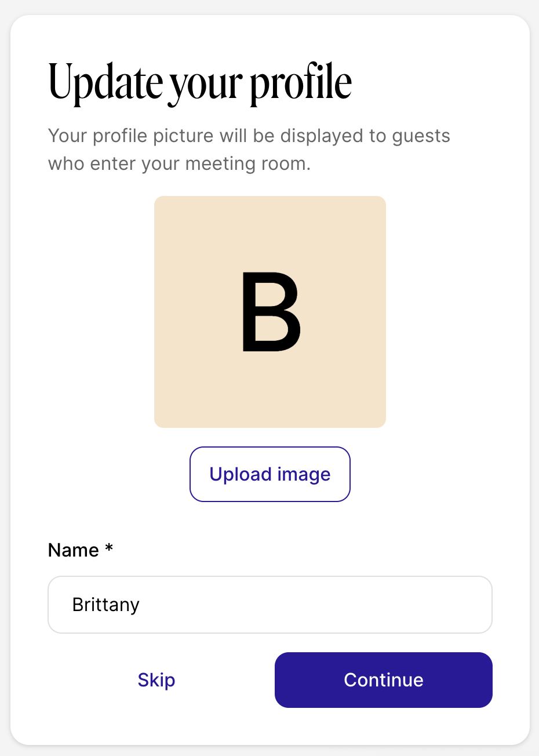Open the avatar preview square
The height and width of the screenshot is (756, 539).
click(x=269, y=311)
